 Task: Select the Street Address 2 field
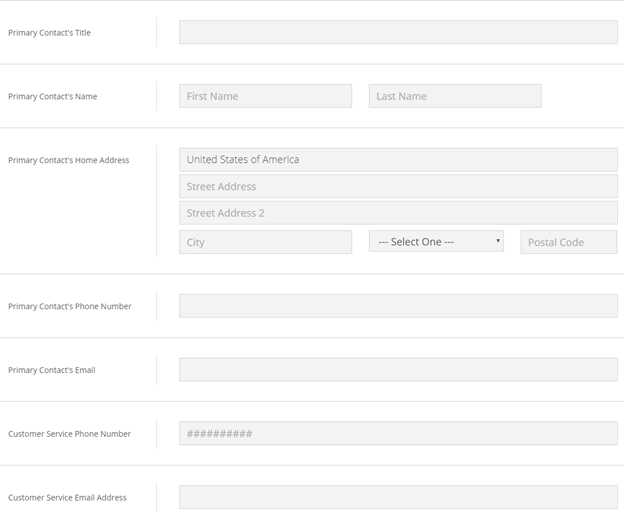tap(398, 213)
